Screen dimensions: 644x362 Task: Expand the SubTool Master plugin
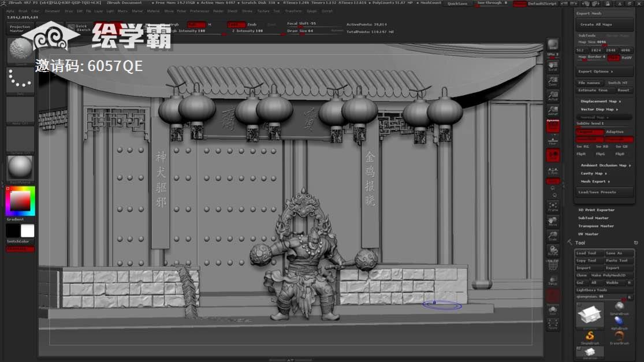click(593, 218)
